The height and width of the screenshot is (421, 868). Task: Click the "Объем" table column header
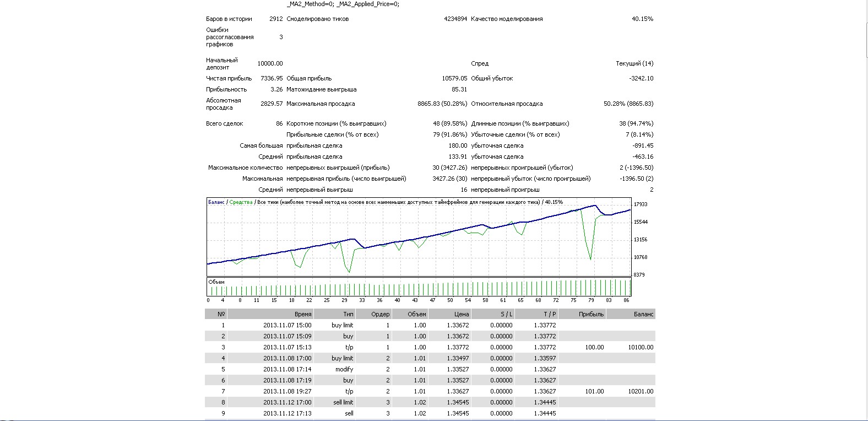[416, 314]
